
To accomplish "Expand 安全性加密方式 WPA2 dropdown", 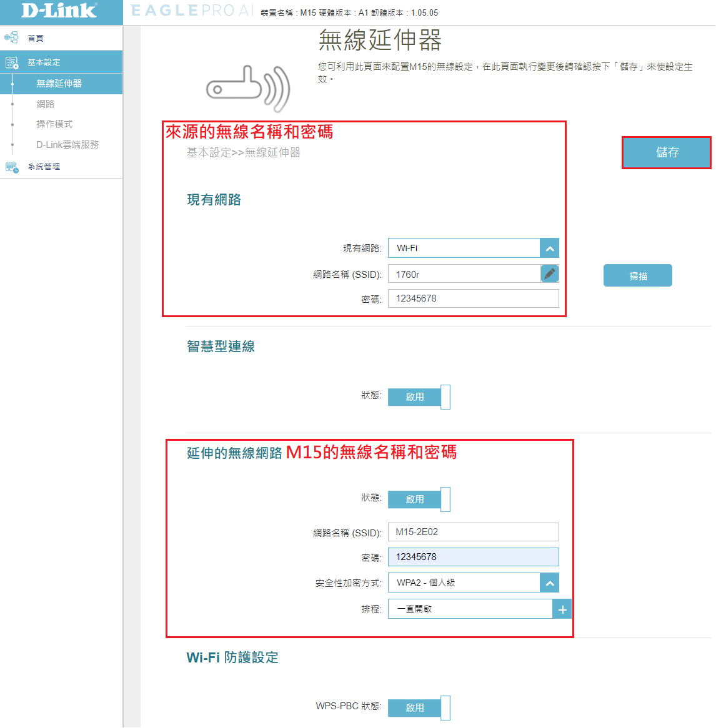I will point(473,583).
